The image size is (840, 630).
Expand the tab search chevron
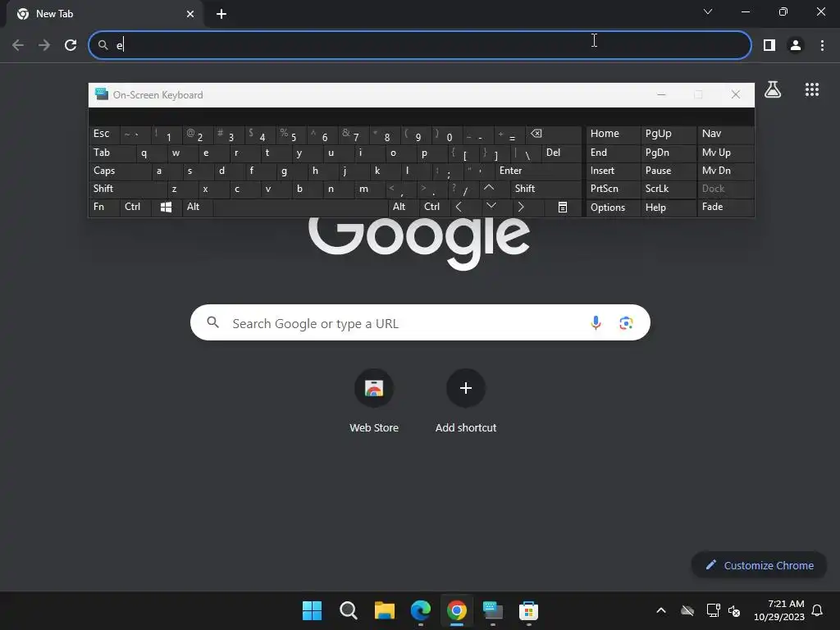click(708, 11)
